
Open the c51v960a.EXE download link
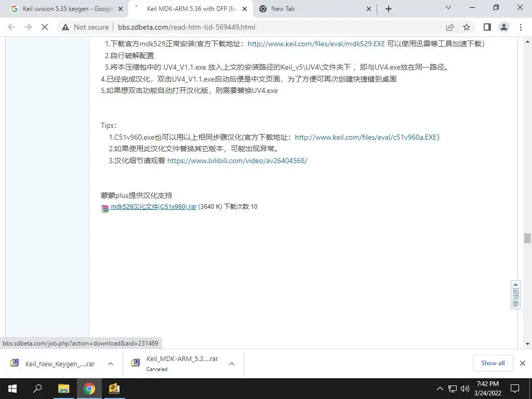[x=366, y=137]
